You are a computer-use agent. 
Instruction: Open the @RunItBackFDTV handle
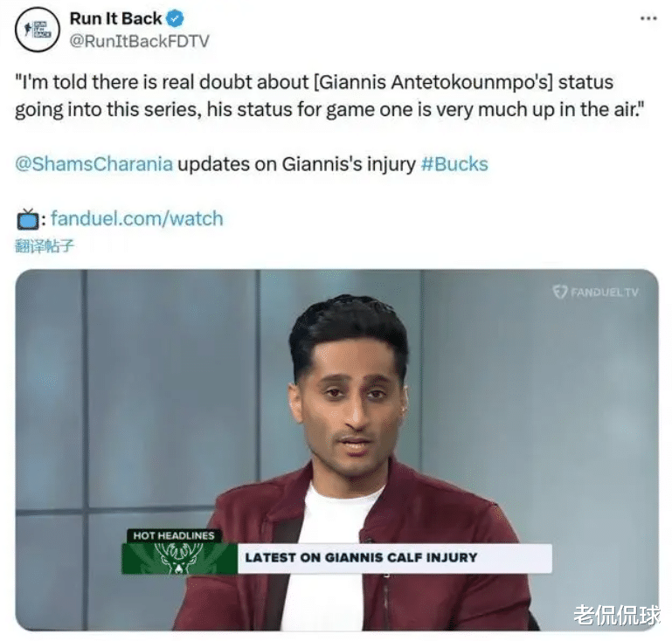(x=139, y=42)
